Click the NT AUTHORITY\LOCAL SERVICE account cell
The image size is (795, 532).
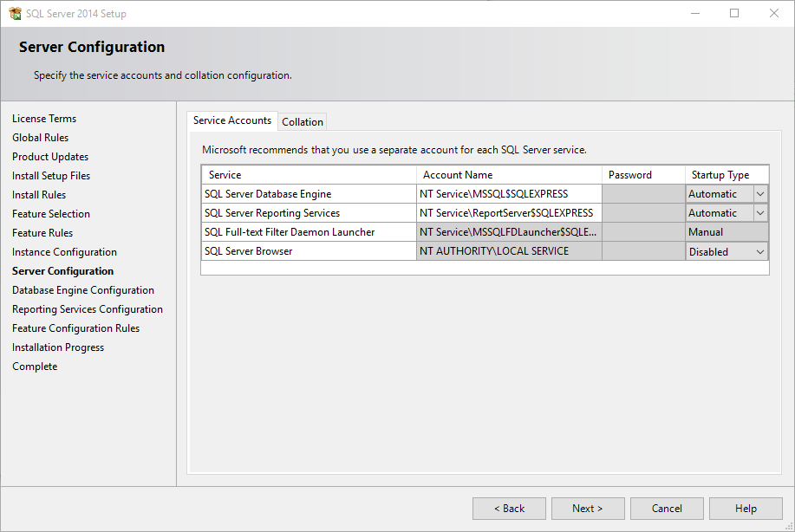pyautogui.click(x=509, y=251)
